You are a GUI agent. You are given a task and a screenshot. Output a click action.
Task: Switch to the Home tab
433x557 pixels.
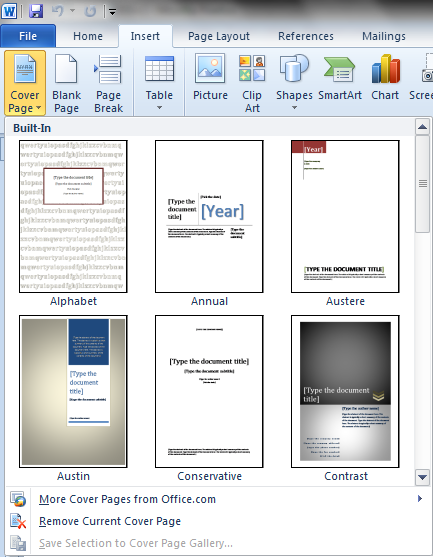pyautogui.click(x=88, y=36)
